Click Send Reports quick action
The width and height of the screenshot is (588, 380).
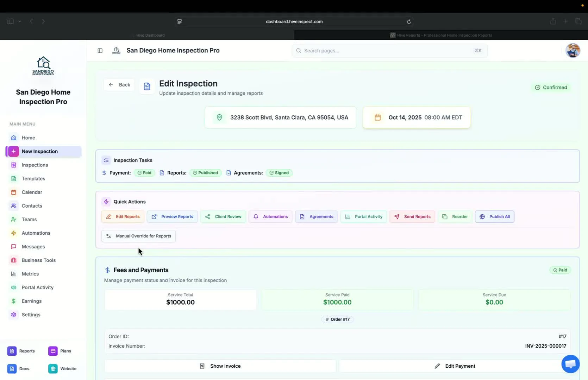pyautogui.click(x=412, y=217)
